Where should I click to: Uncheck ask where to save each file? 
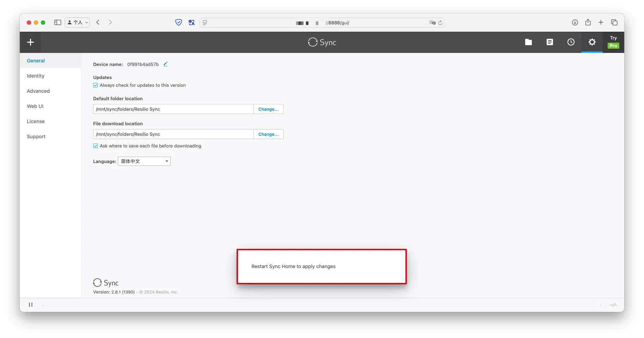(x=96, y=146)
